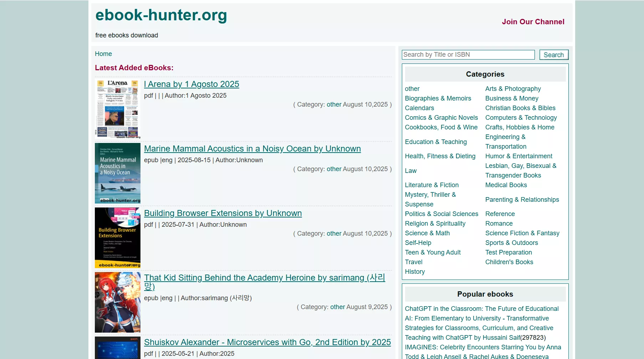Open Science & Math category
The image size is (644, 359).
point(427,233)
